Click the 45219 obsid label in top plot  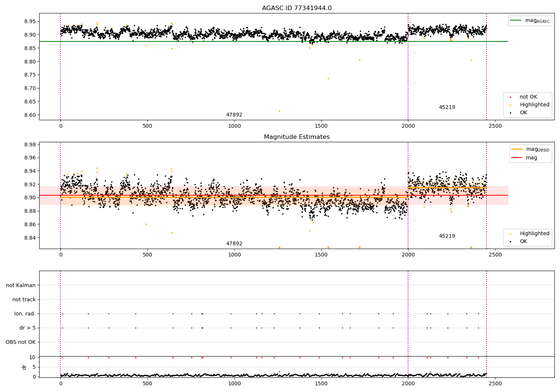(x=447, y=108)
